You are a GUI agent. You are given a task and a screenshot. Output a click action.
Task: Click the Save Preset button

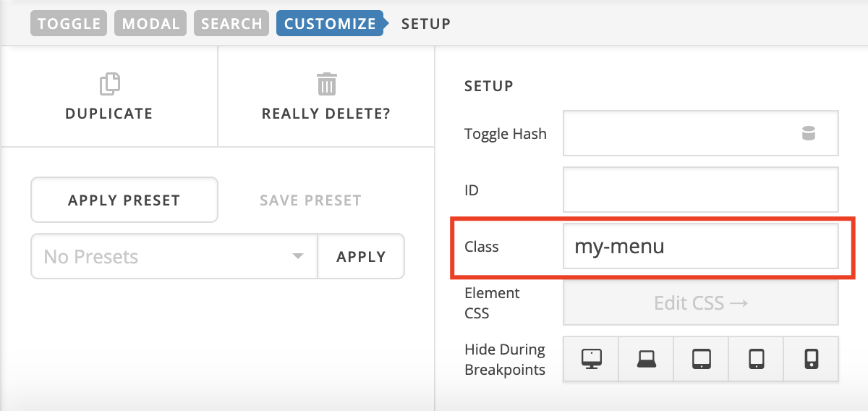point(310,200)
